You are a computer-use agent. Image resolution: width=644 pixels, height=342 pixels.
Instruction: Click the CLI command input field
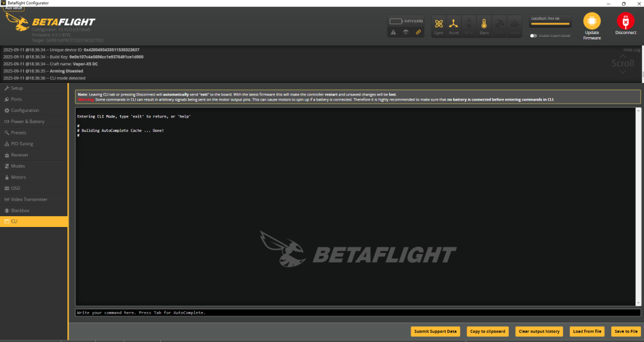tap(358, 313)
